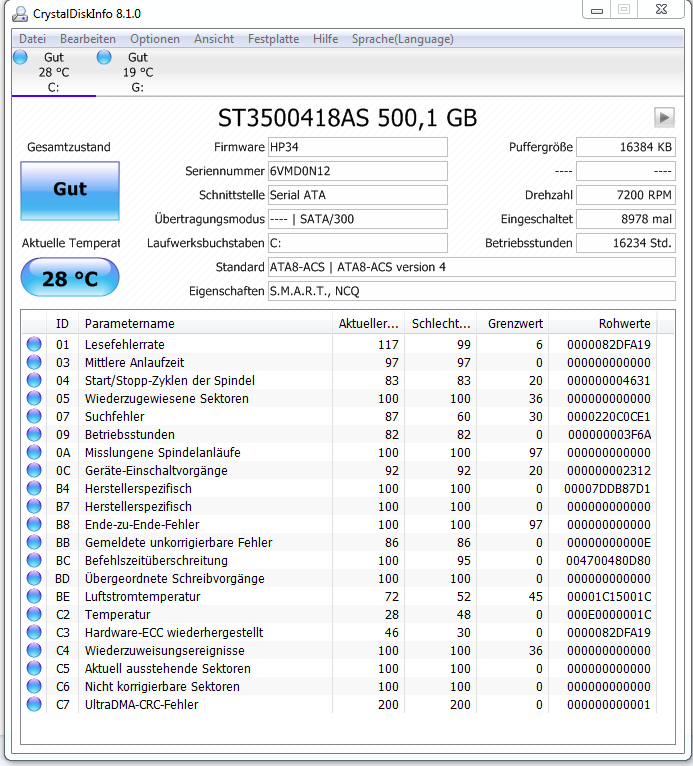Click status icon of Mittlere Anlaufzeit row
693x766 pixels.
pyautogui.click(x=34, y=362)
